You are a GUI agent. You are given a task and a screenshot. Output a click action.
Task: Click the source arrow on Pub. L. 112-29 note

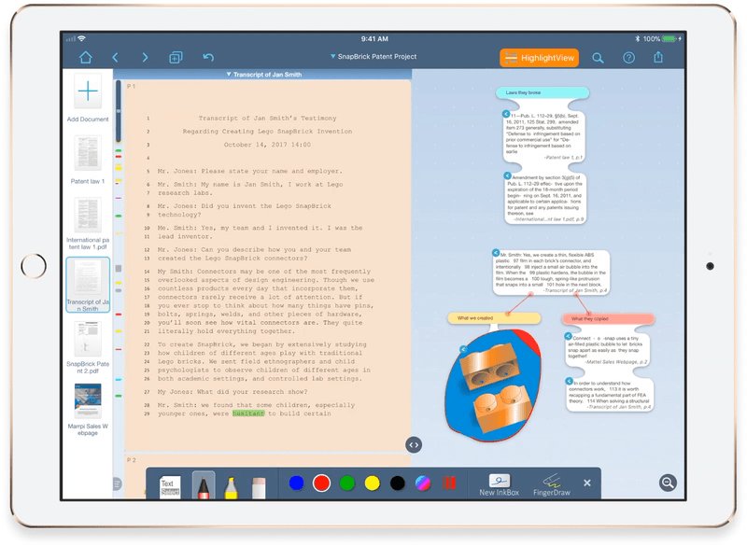506,114
